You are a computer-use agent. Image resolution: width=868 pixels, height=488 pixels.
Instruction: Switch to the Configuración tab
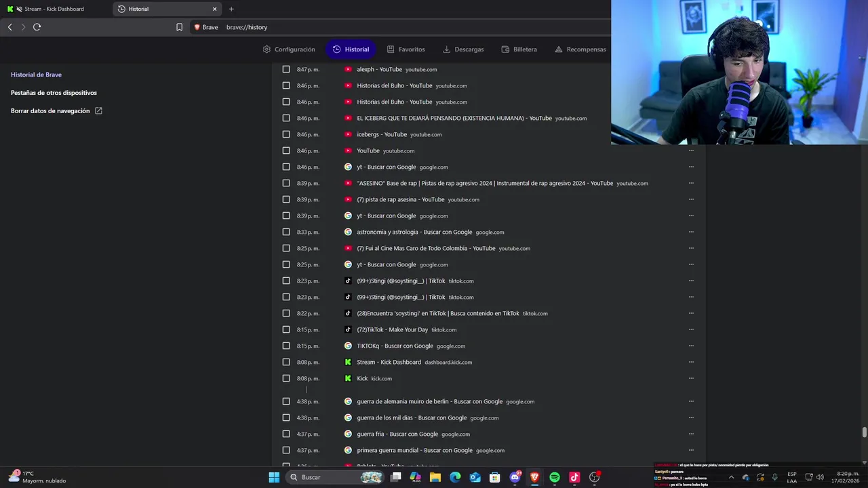point(289,49)
